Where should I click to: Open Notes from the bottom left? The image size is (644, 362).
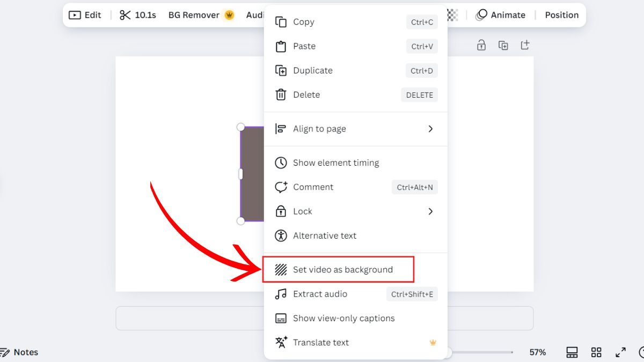(19, 352)
